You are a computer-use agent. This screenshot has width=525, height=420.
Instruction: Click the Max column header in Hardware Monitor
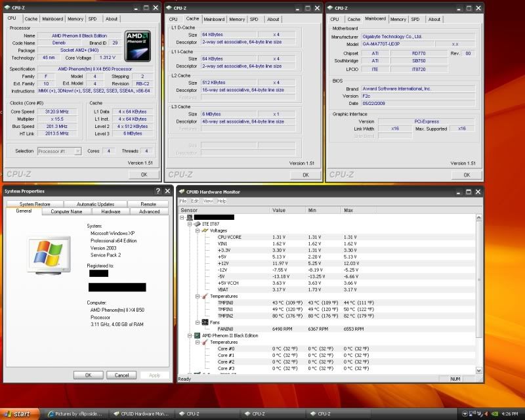[358, 210]
